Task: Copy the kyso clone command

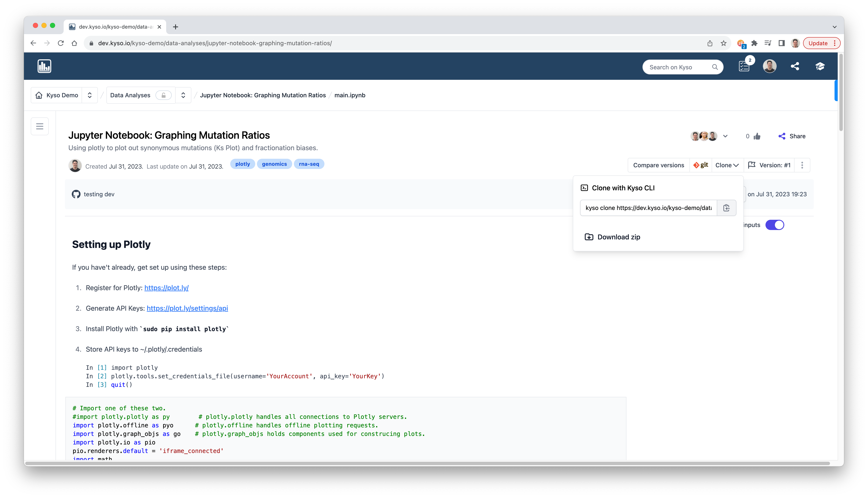Action: (x=726, y=208)
